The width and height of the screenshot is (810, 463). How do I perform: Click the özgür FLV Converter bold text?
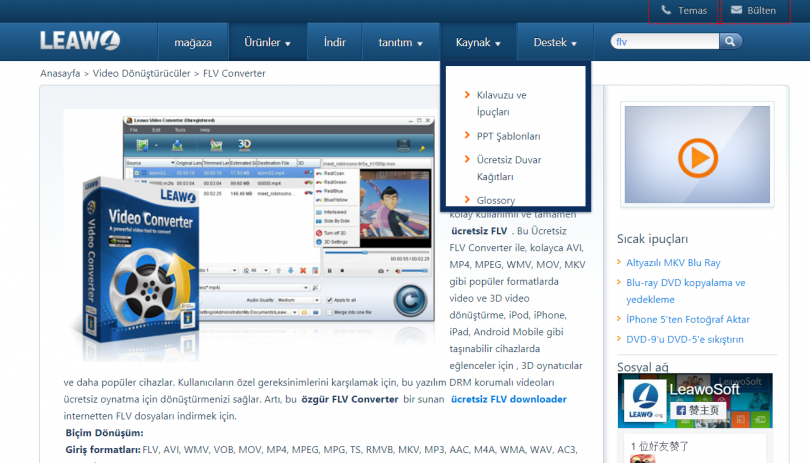[x=350, y=399]
